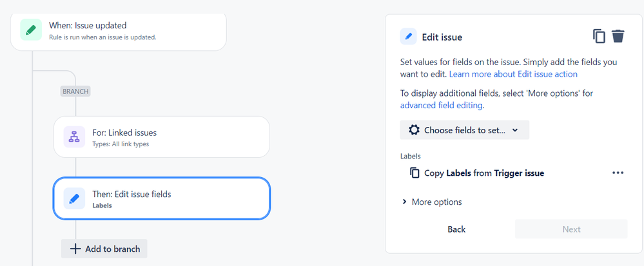Image resolution: width=644 pixels, height=266 pixels.
Task: Click the blue pencil Edit issue fields icon
Action: [74, 198]
